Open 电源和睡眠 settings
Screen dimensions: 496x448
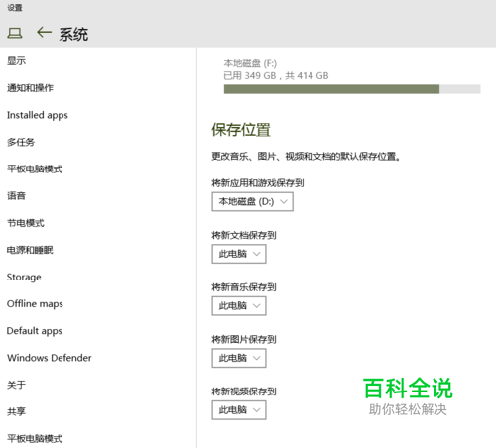pyautogui.click(x=30, y=250)
